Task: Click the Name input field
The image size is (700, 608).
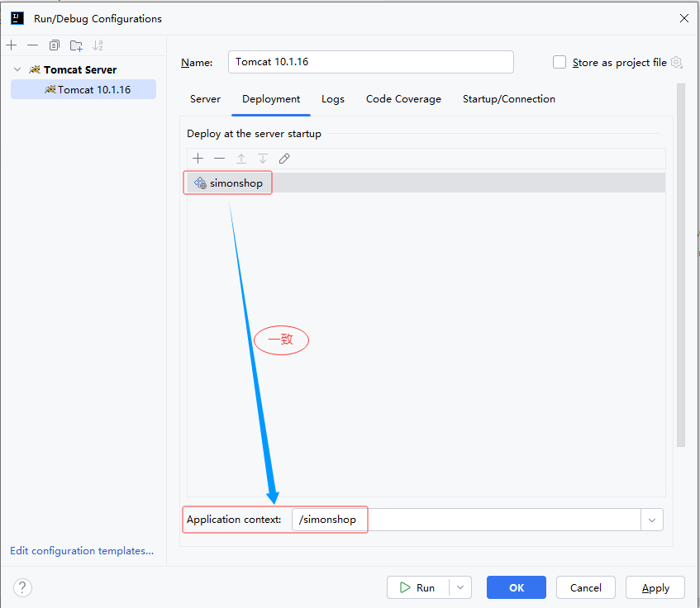Action: tap(370, 62)
